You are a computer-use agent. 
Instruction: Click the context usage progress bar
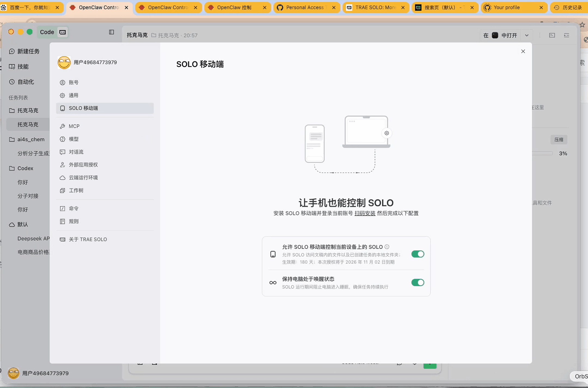point(543,153)
